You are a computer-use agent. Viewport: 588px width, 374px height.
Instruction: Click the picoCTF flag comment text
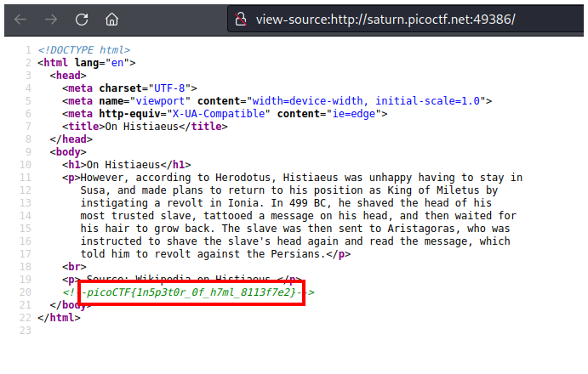(x=191, y=292)
